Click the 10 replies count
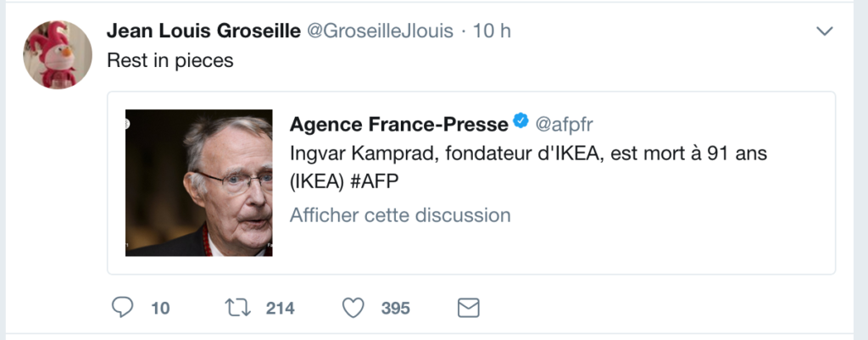 (x=160, y=308)
